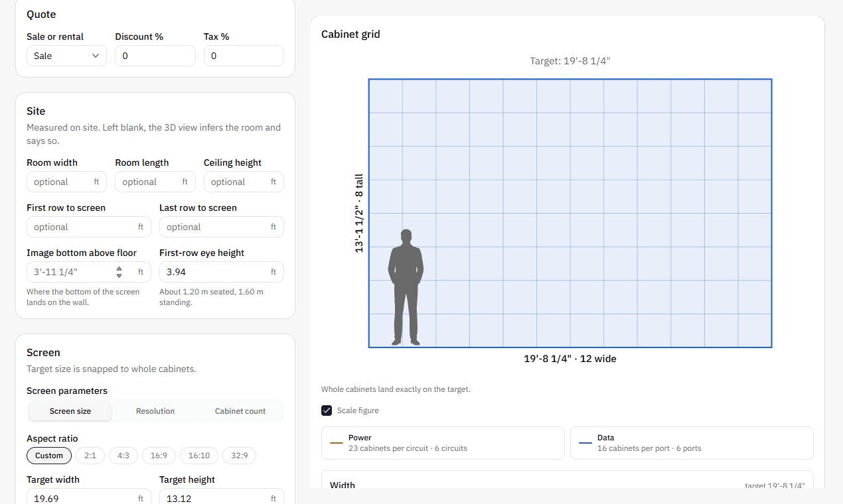Viewport: 843px width, 504px height.
Task: Switch to the Resolution tab
Action: 155,411
